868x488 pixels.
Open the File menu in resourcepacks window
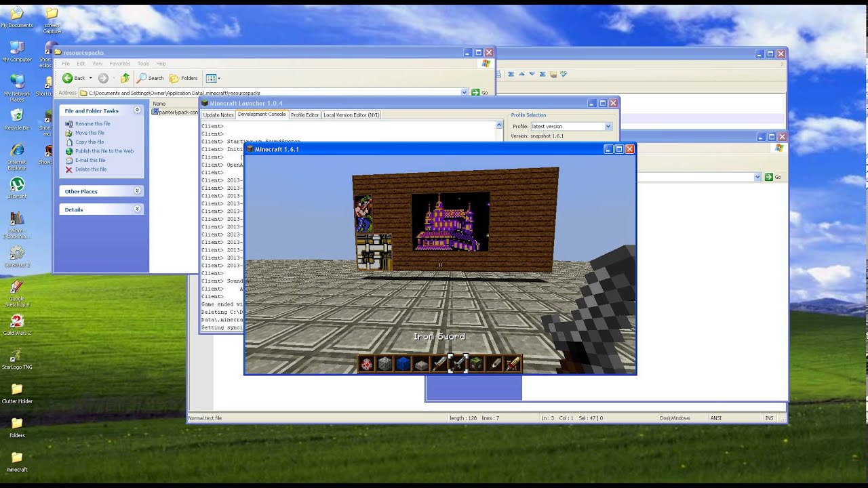(x=66, y=64)
